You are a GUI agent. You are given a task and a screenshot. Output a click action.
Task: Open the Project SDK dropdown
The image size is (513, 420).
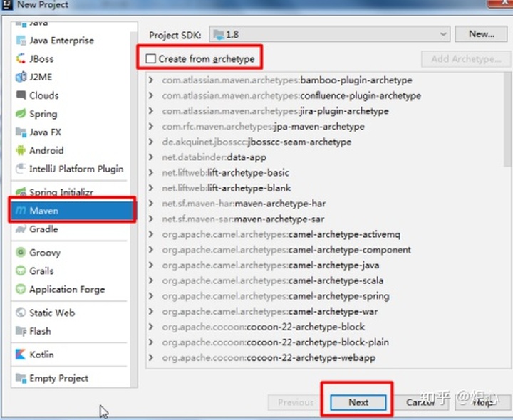pyautogui.click(x=329, y=34)
